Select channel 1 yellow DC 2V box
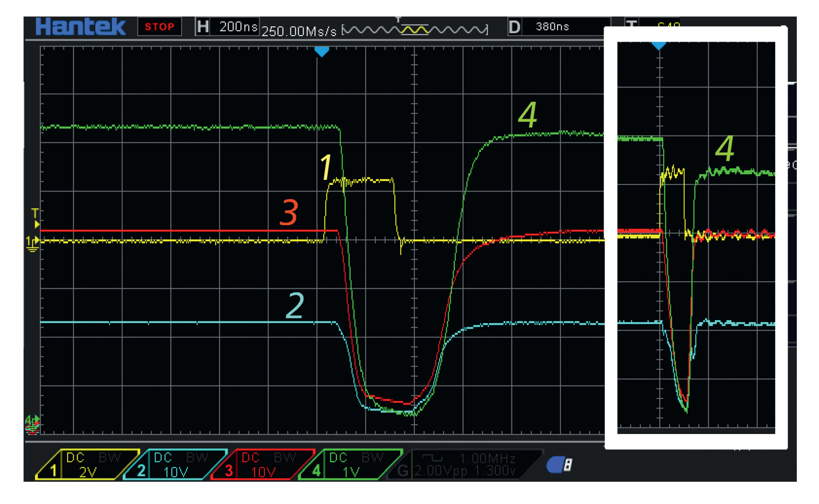 click(87, 464)
